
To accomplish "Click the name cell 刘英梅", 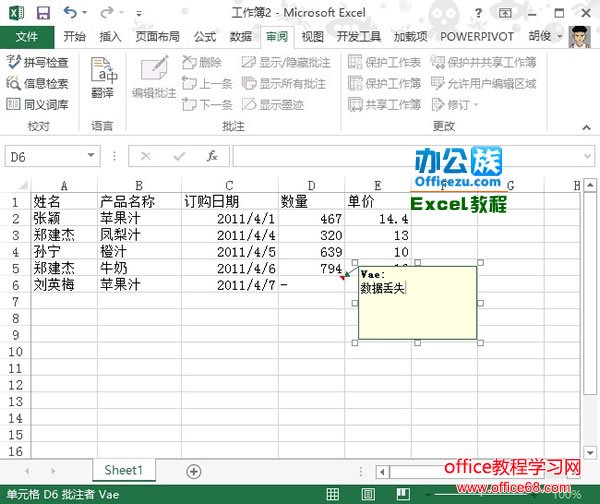I will [x=64, y=285].
